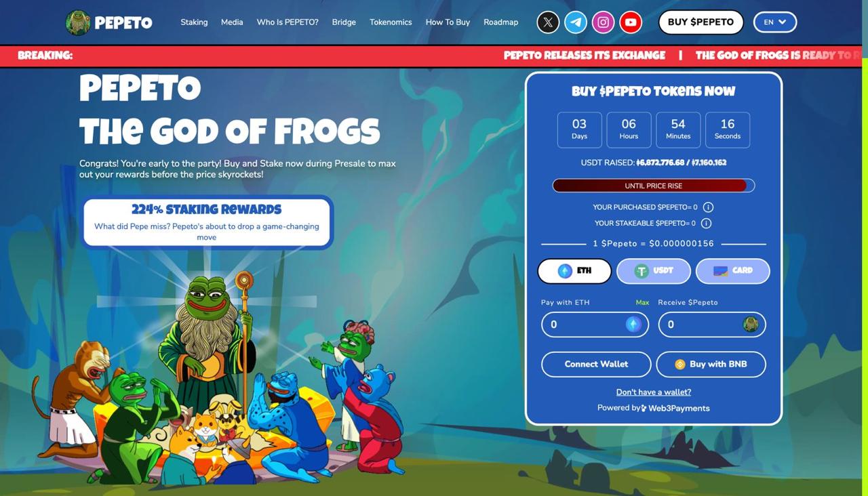Open the Instagram social icon
Image resolution: width=868 pixels, height=496 pixels.
[x=603, y=22]
